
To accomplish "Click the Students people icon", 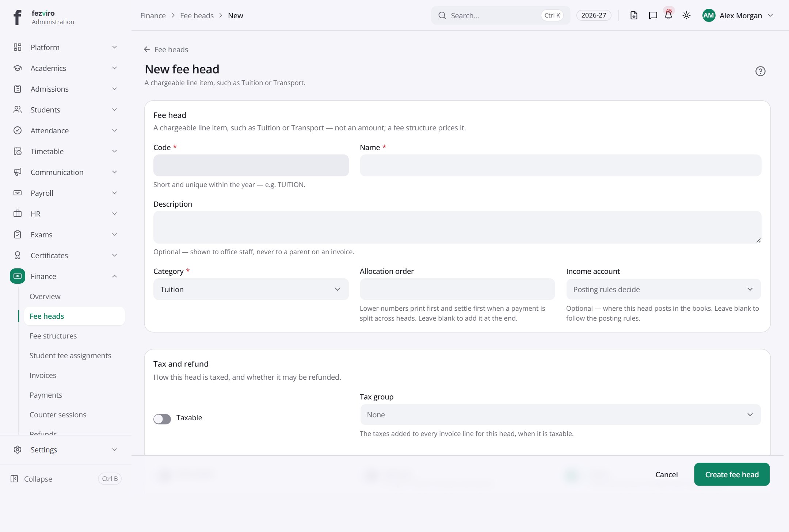I will 18,110.
